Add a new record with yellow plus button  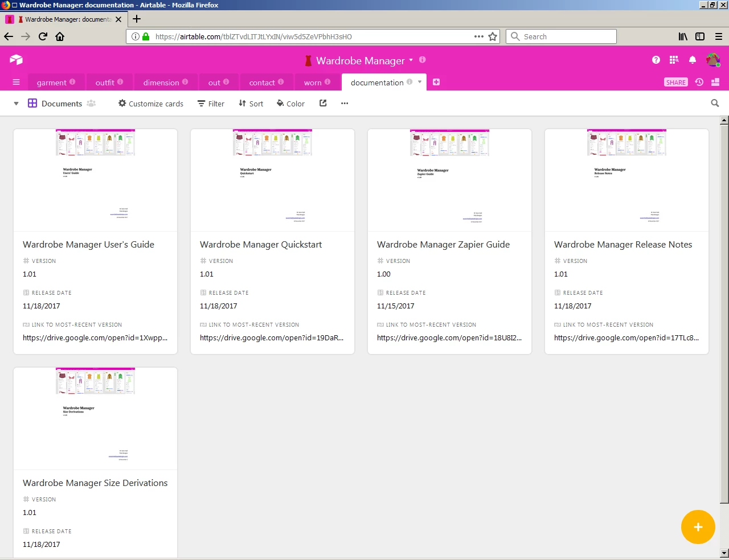click(x=698, y=527)
